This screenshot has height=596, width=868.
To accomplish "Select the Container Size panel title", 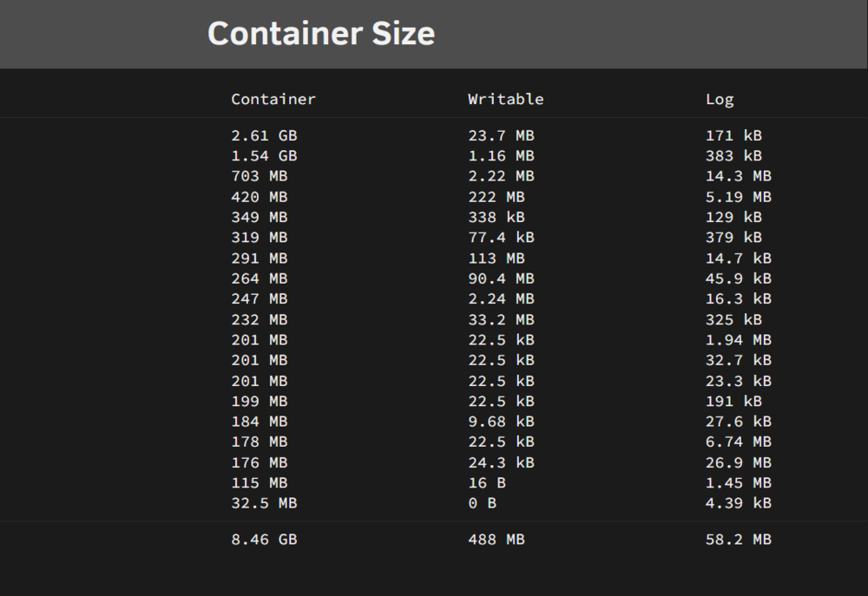I will (x=321, y=33).
